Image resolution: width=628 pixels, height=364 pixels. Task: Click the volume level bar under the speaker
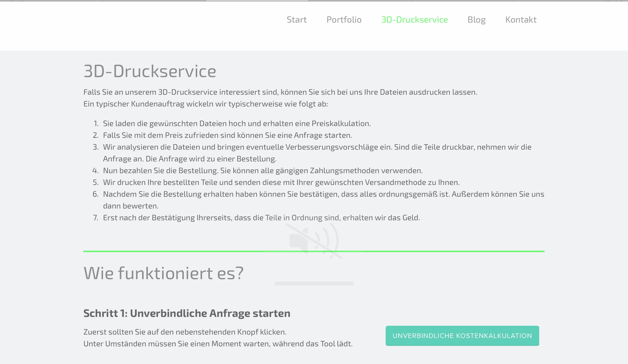pos(314,284)
